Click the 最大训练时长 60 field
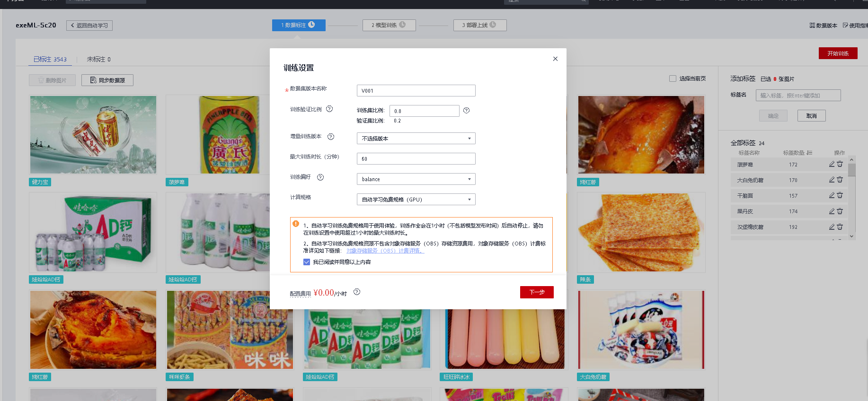Image resolution: width=868 pixels, height=401 pixels. click(x=416, y=159)
